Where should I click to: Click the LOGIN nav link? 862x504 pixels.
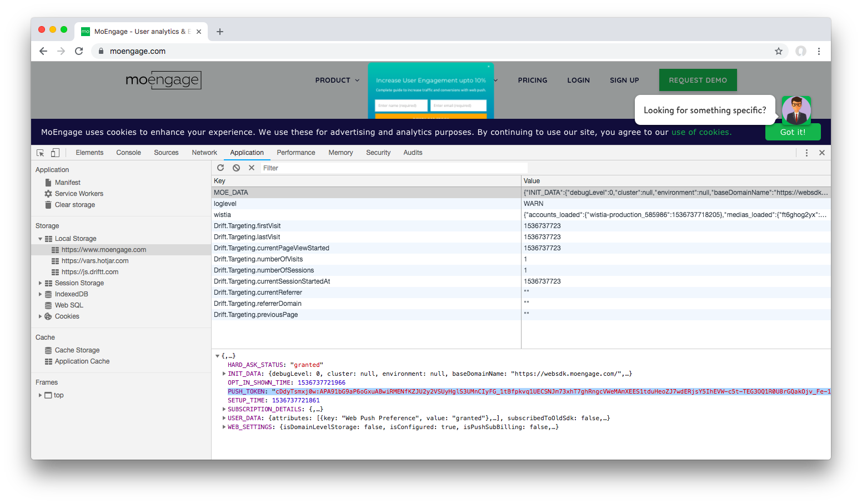click(578, 80)
